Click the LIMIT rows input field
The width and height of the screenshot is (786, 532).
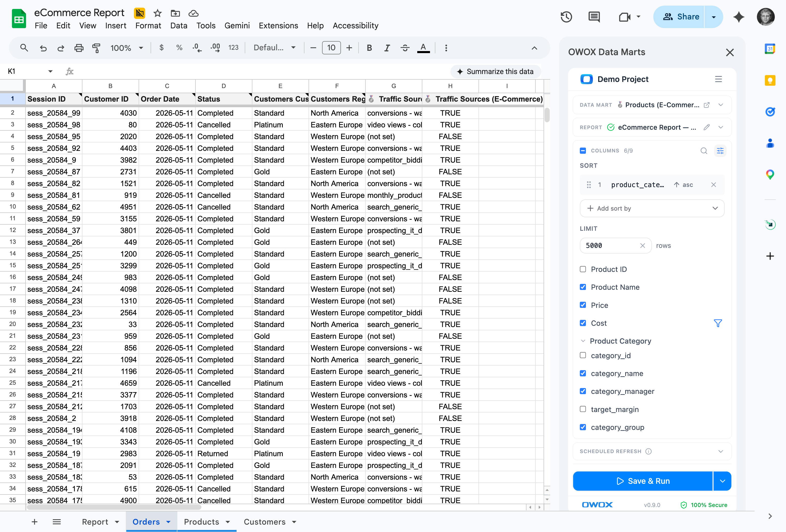click(x=615, y=246)
